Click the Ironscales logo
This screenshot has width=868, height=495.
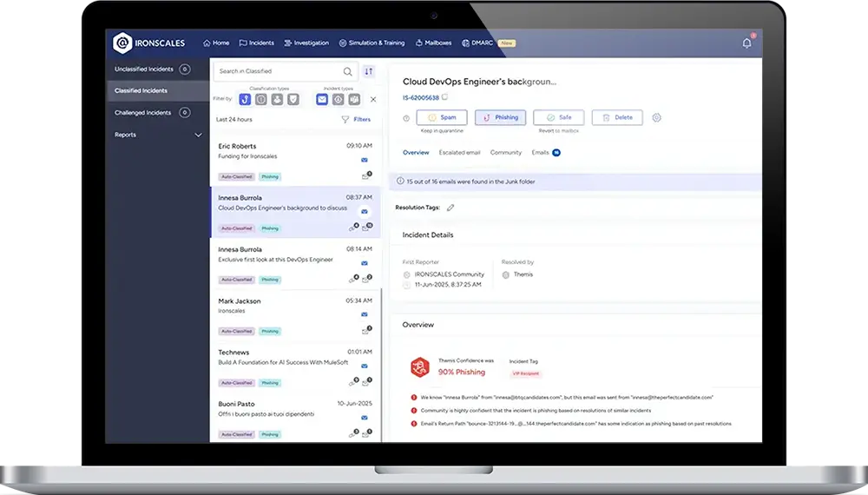(x=149, y=43)
